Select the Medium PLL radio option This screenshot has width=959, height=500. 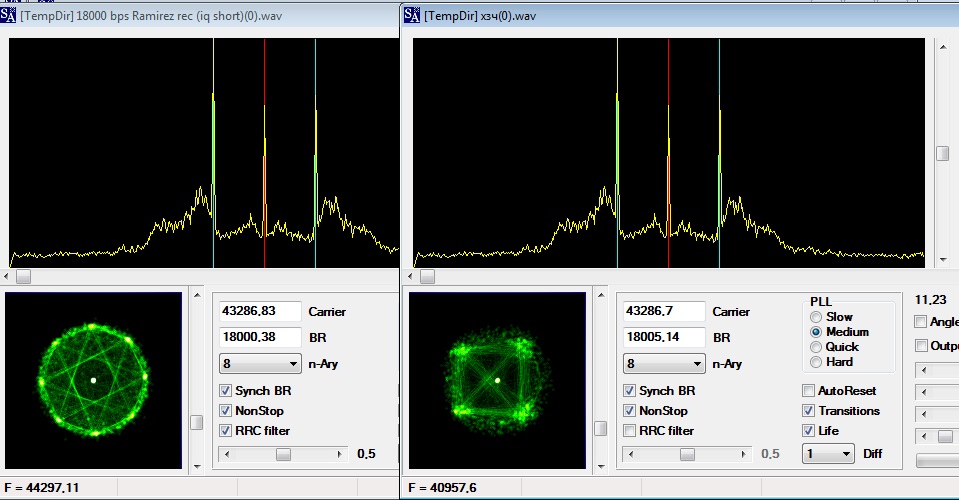click(816, 332)
